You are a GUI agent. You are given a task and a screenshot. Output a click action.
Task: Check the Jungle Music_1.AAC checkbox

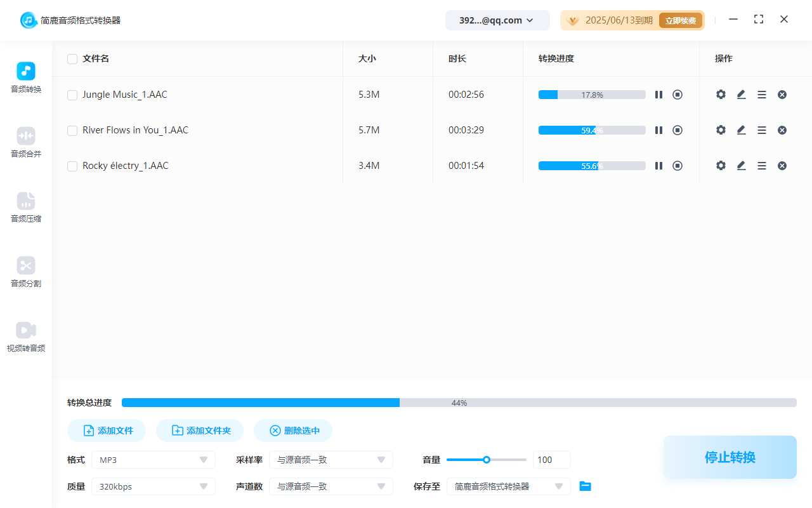72,95
